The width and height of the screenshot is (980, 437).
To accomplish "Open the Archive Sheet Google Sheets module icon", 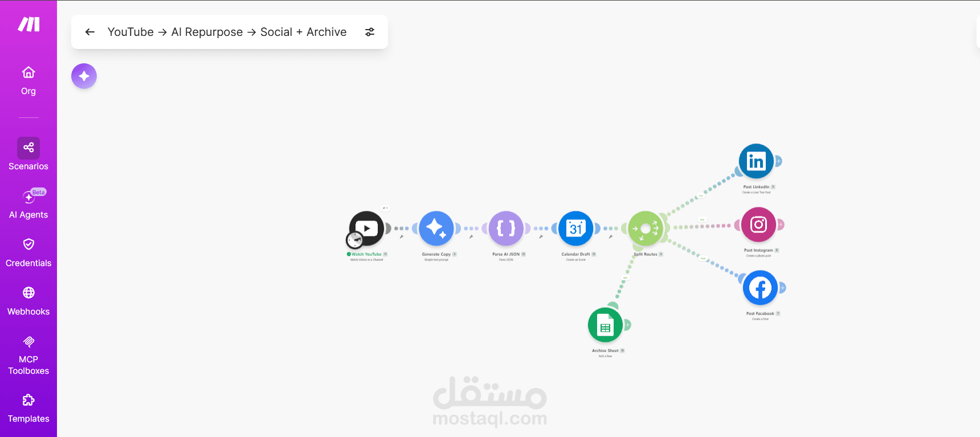I will click(x=605, y=325).
